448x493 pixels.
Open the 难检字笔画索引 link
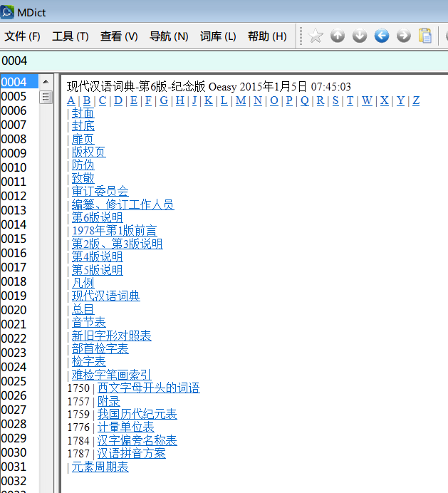(112, 375)
